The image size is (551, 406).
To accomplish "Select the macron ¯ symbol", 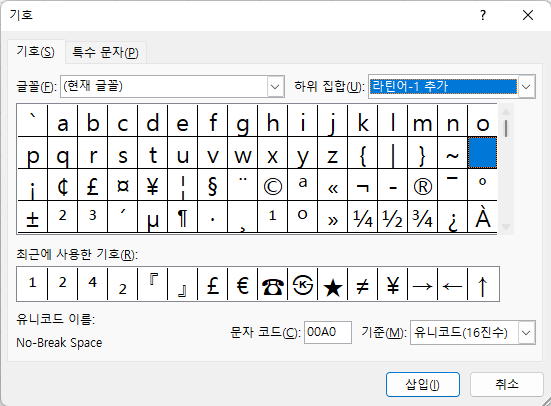I will (453, 185).
